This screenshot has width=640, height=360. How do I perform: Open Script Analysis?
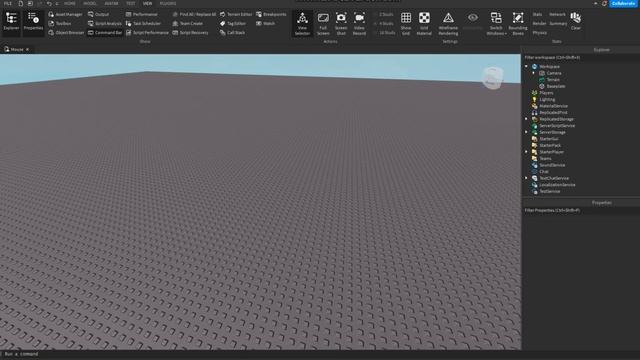click(105, 24)
